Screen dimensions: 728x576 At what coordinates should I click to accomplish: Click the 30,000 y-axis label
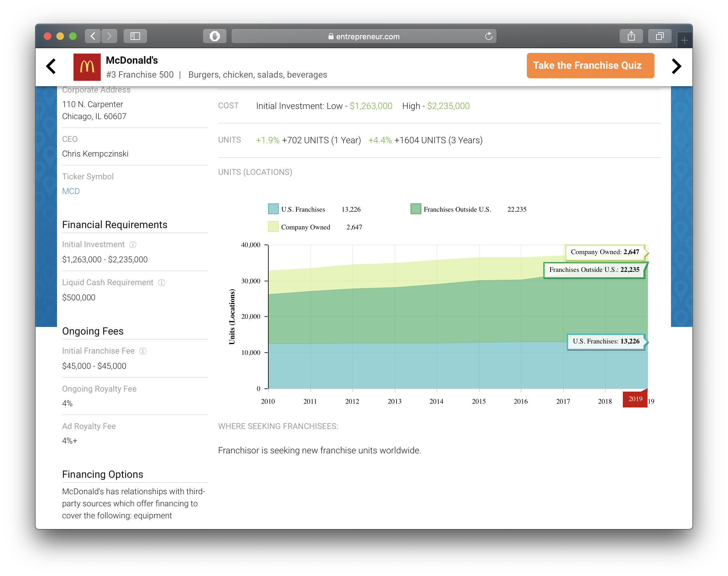(x=251, y=281)
